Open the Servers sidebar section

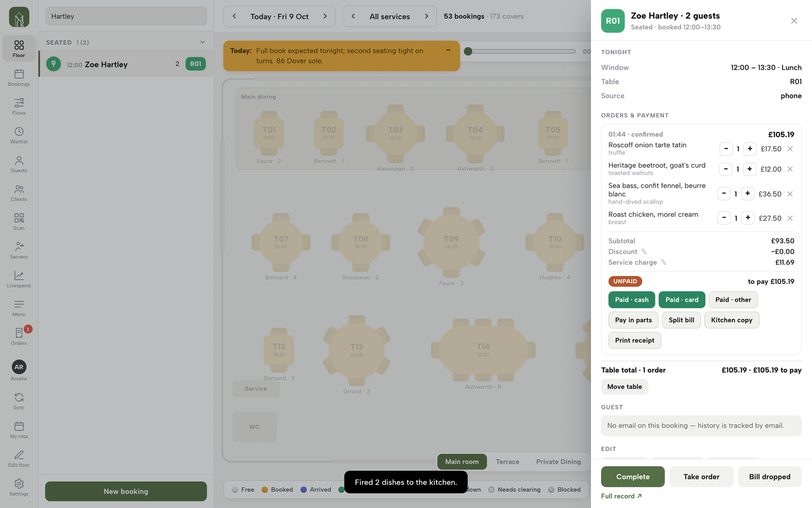point(19,250)
